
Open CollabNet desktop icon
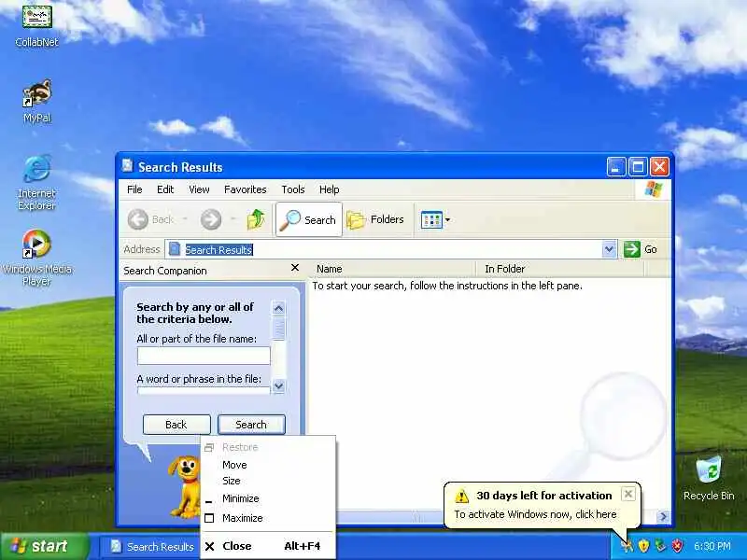[x=36, y=25]
